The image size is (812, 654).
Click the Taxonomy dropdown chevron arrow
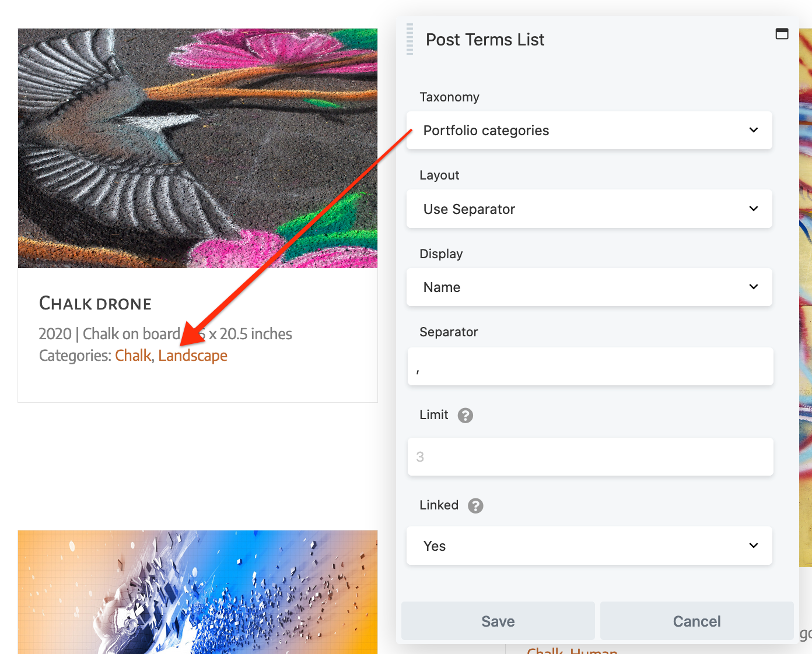click(x=754, y=130)
